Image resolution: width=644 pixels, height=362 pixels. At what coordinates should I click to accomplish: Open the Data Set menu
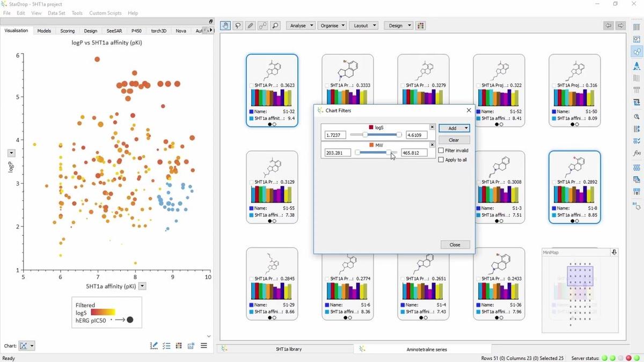[x=56, y=13]
